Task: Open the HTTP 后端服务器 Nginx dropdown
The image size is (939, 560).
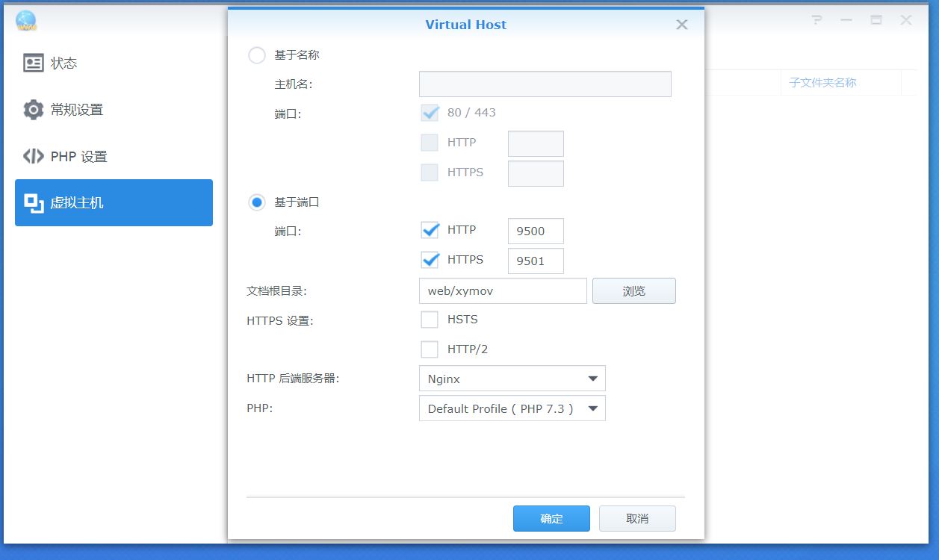Action: tap(512, 379)
